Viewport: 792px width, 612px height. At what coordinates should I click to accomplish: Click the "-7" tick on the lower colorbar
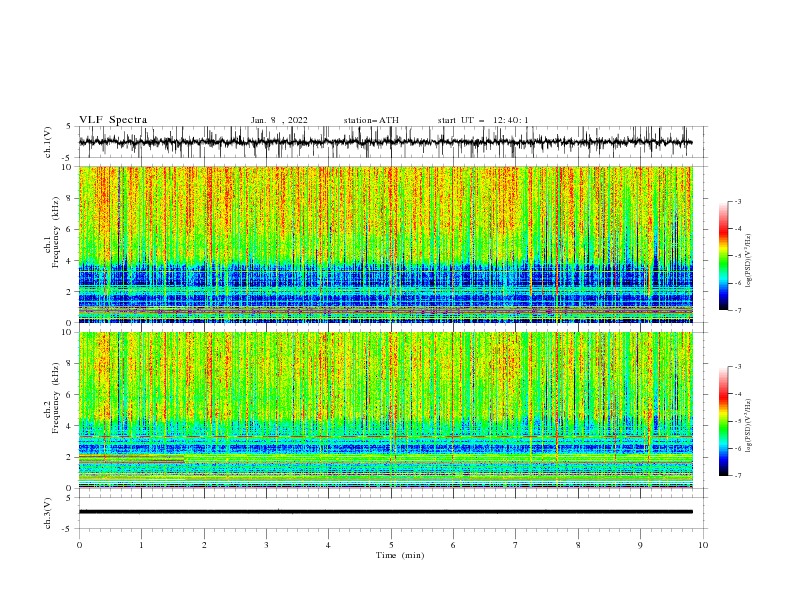737,476
